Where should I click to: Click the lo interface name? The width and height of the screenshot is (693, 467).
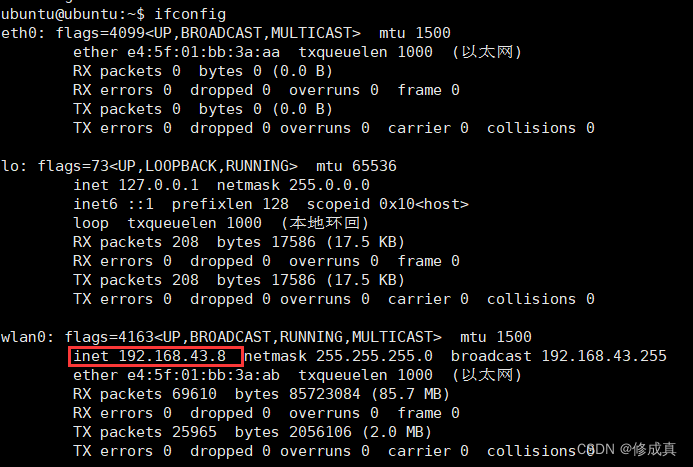coord(11,166)
